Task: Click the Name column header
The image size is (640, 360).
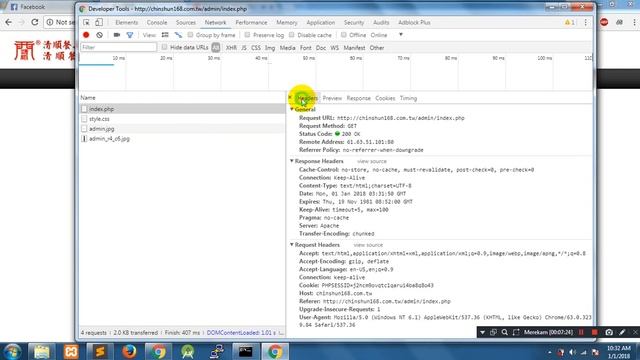Action: pyautogui.click(x=182, y=98)
